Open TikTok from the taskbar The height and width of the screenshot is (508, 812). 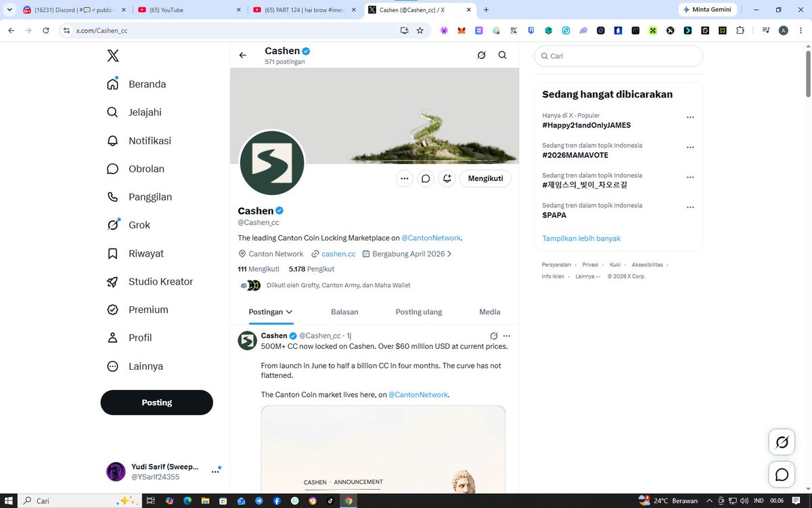pos(331,501)
